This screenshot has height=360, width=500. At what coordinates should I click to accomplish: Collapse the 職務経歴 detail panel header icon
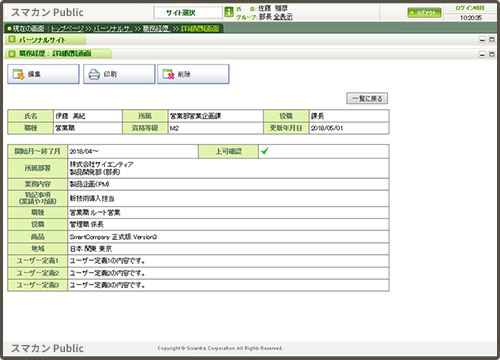click(x=12, y=53)
